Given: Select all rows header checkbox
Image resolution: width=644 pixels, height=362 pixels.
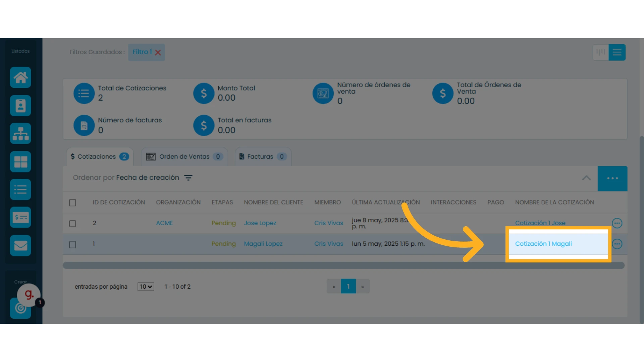Looking at the screenshot, I should tap(72, 203).
